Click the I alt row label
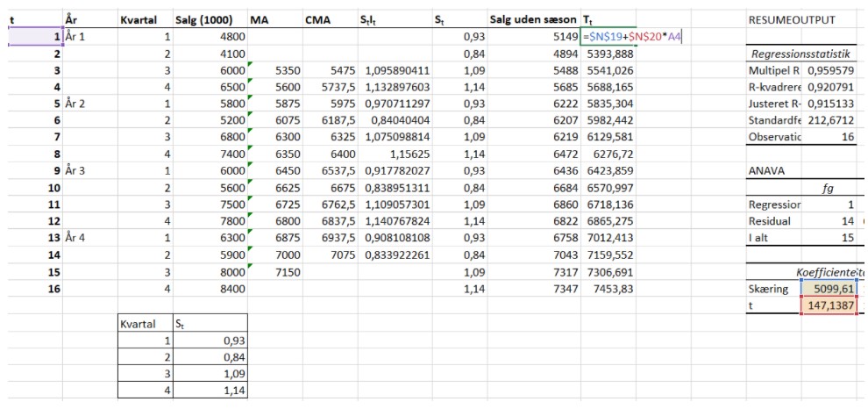 (773, 237)
